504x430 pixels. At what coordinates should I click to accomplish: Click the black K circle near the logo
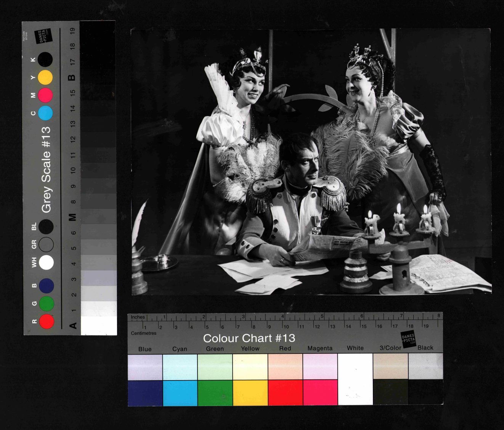(45, 59)
